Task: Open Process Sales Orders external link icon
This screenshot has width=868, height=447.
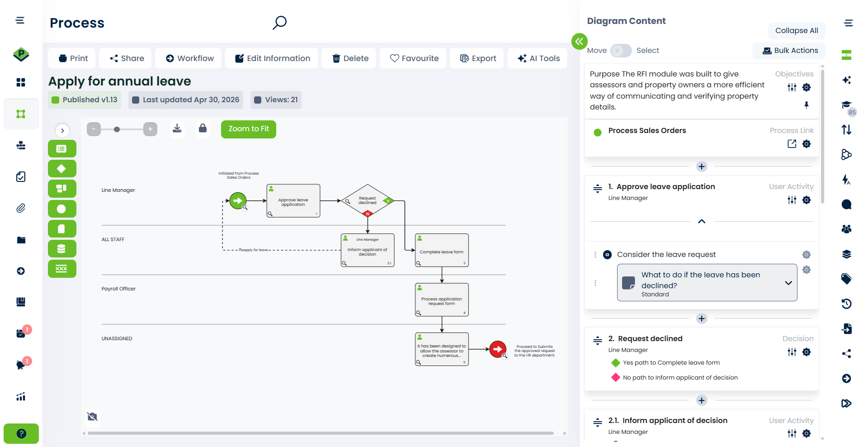Action: [792, 144]
